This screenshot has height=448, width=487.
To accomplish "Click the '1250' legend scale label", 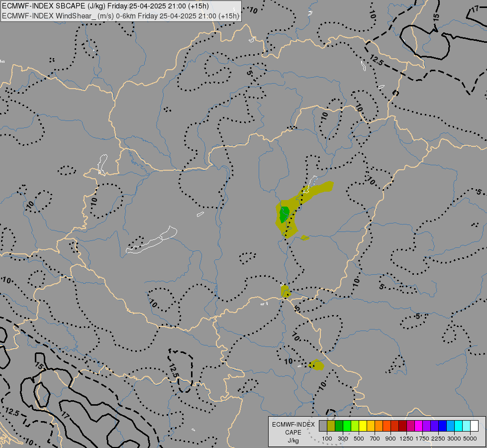I will pyautogui.click(x=406, y=439).
